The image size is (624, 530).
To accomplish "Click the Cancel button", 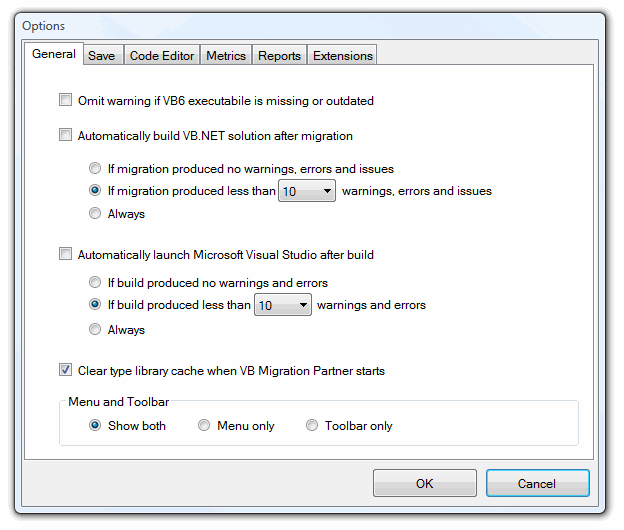I will pos(537,483).
